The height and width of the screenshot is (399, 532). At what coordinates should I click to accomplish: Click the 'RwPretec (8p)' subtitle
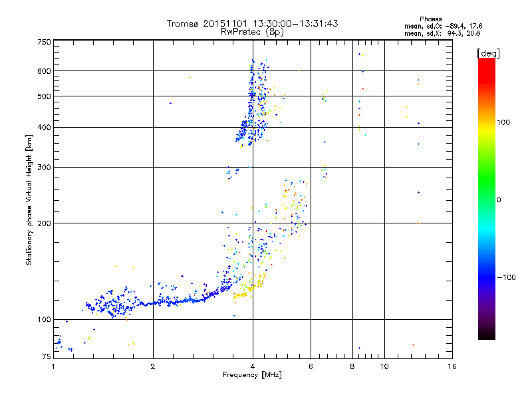pos(252,32)
